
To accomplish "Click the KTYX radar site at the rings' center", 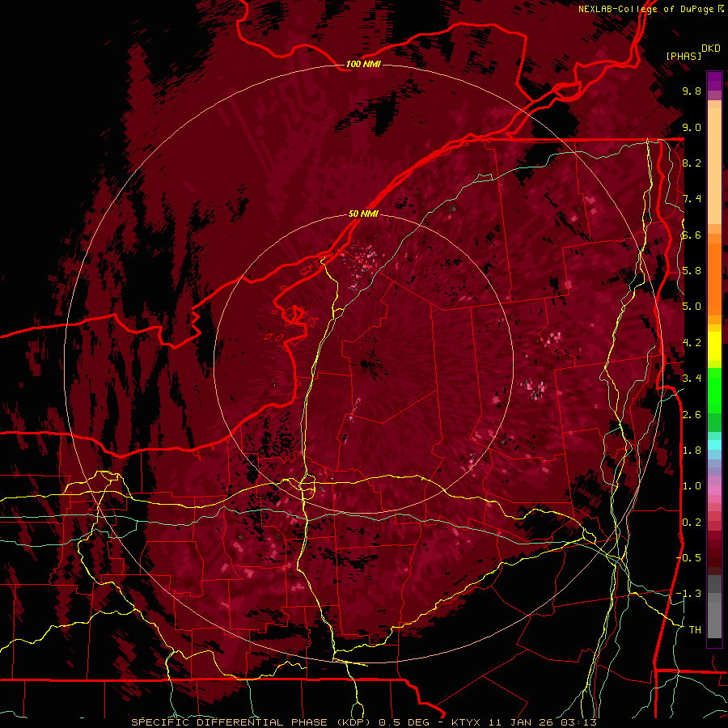I will pos(363,363).
